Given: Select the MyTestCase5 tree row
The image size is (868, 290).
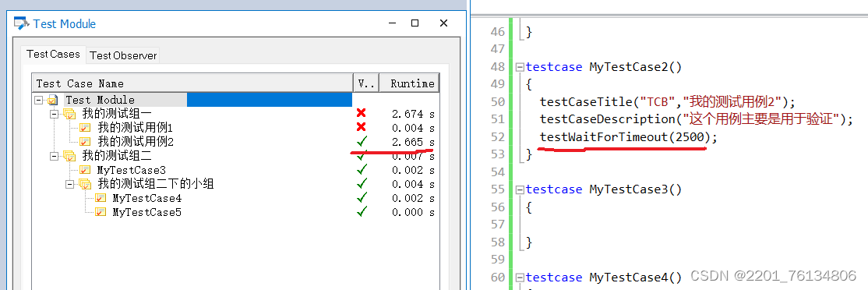Looking at the screenshot, I should click(236, 212).
